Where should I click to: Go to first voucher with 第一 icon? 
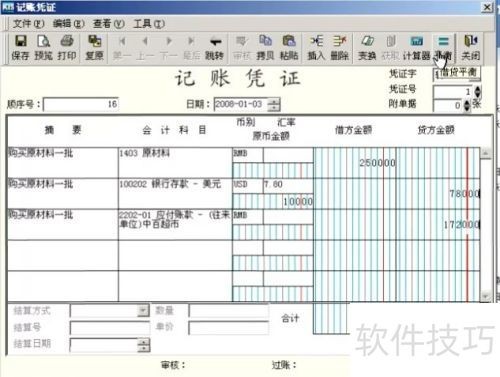tap(122, 48)
